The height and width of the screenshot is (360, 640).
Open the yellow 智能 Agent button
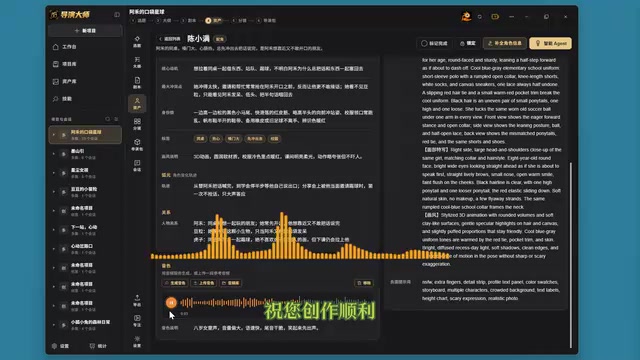click(x=550, y=43)
